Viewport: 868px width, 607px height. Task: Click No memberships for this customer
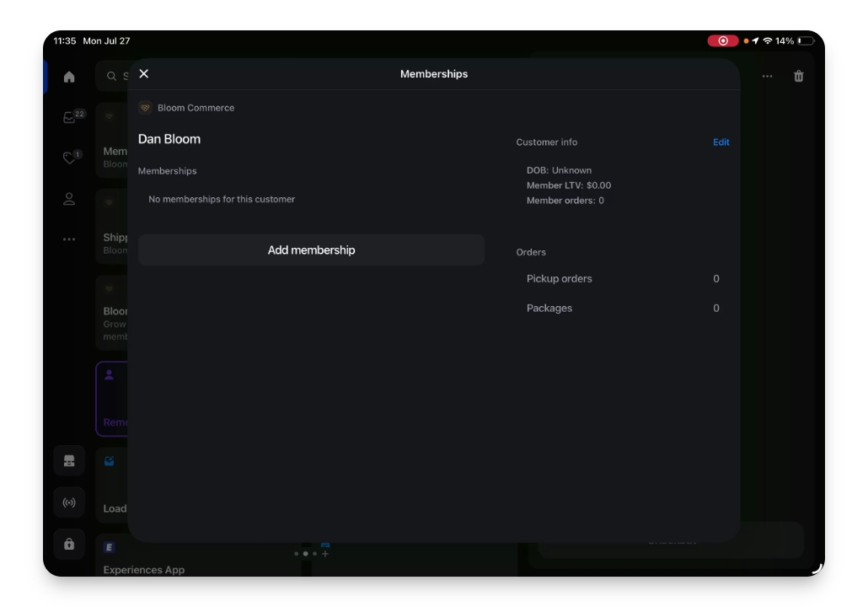222,199
